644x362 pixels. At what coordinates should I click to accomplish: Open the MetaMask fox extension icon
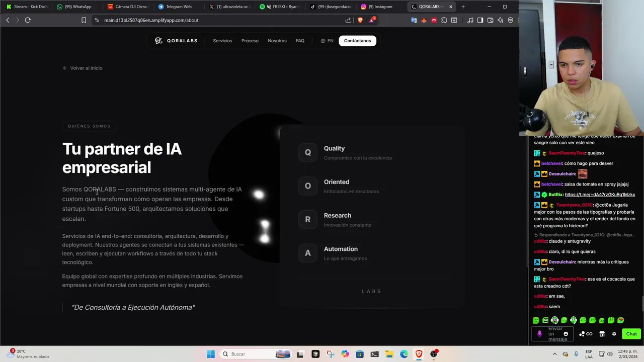pyautogui.click(x=424, y=20)
